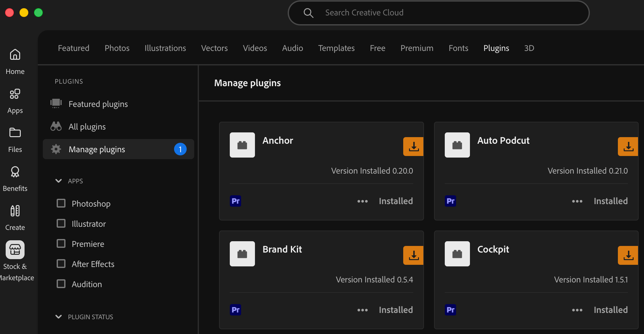Download update for Anchor plugin
This screenshot has width=644, height=334.
(x=413, y=147)
